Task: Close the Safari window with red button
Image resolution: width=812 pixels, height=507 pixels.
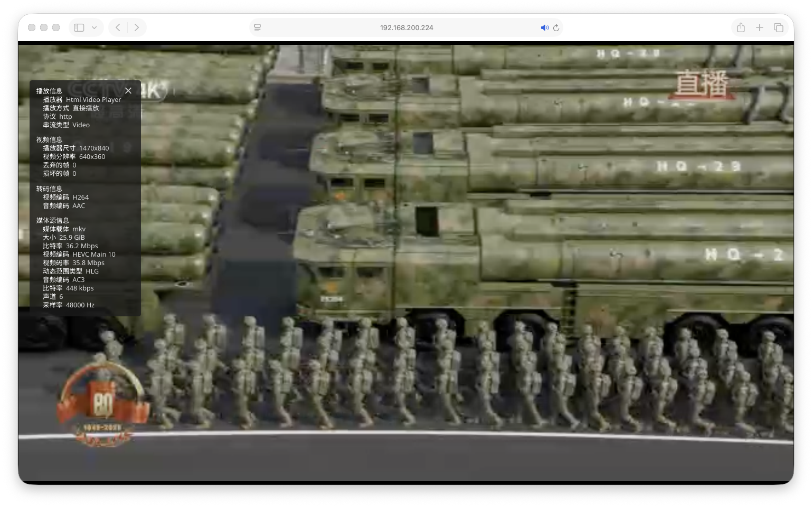Action: click(32, 27)
